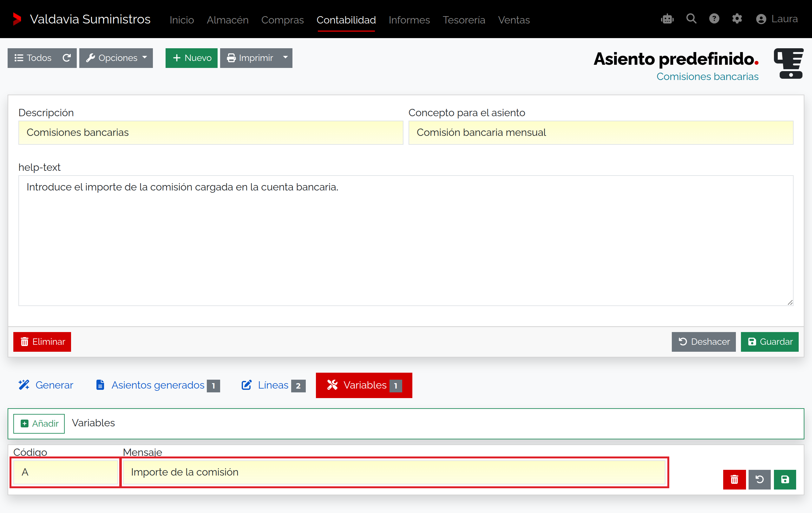Click the red Eliminar button
This screenshot has height=513, width=812.
click(x=42, y=342)
